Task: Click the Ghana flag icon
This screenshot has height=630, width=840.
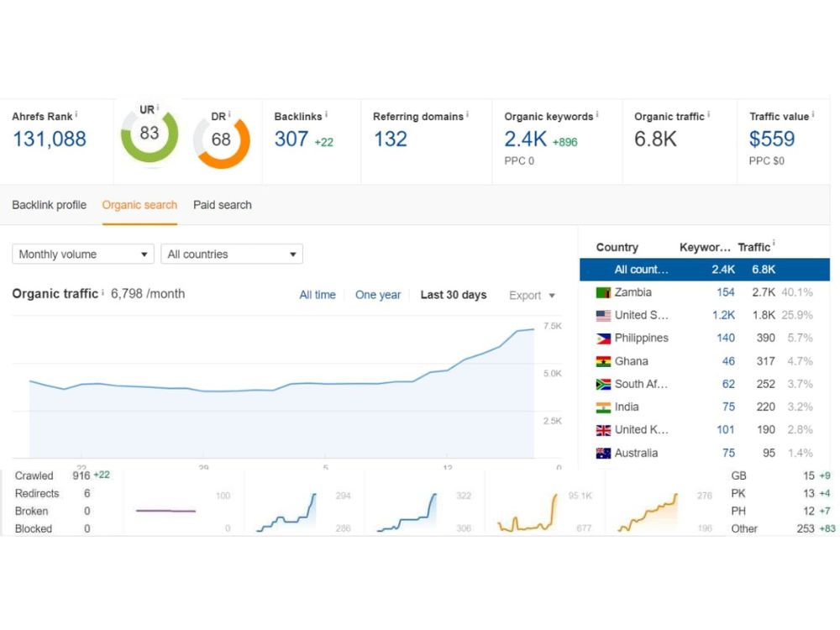Action: pos(603,361)
